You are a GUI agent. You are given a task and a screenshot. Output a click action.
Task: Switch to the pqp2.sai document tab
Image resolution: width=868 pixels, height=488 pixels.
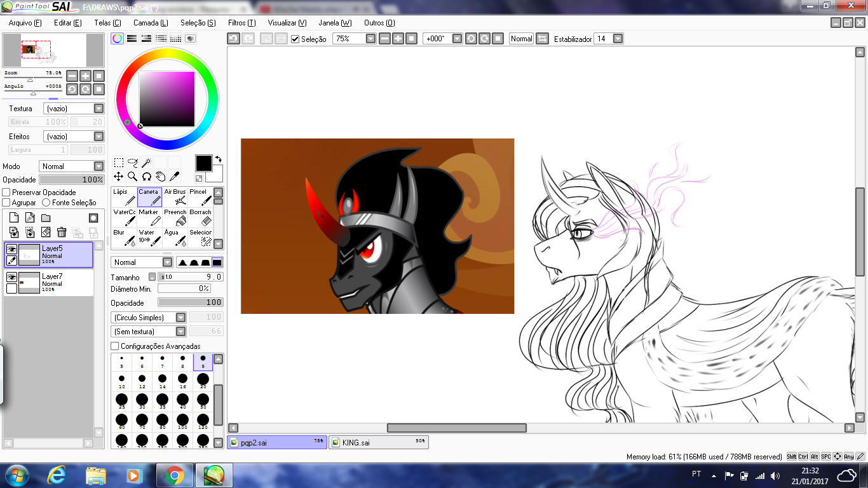pyautogui.click(x=277, y=442)
